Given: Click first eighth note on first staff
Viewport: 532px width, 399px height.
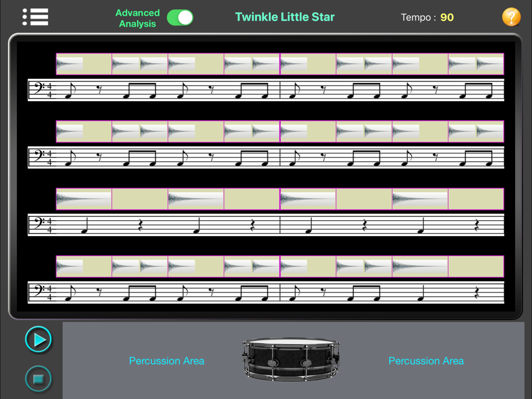Looking at the screenshot, I should click(70, 90).
